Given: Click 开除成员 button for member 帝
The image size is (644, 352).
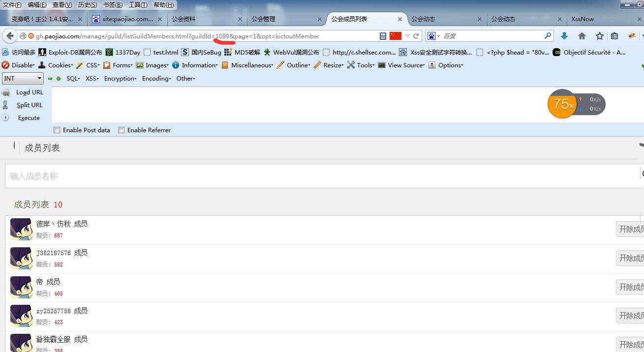Looking at the screenshot, I should (631, 287).
